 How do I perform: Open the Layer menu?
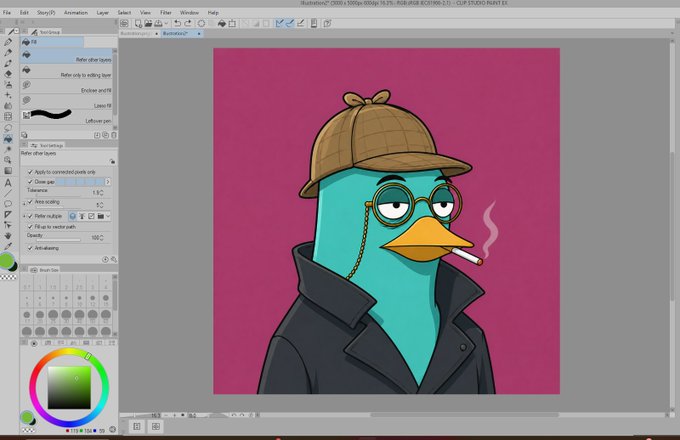pos(103,13)
